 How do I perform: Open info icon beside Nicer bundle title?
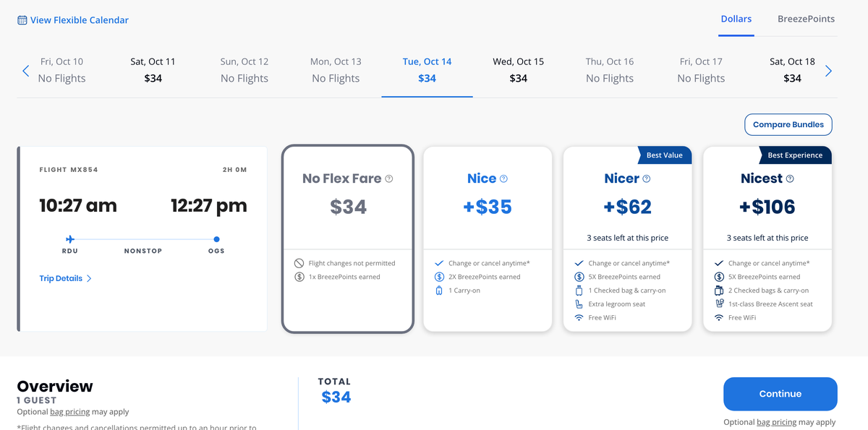point(647,179)
